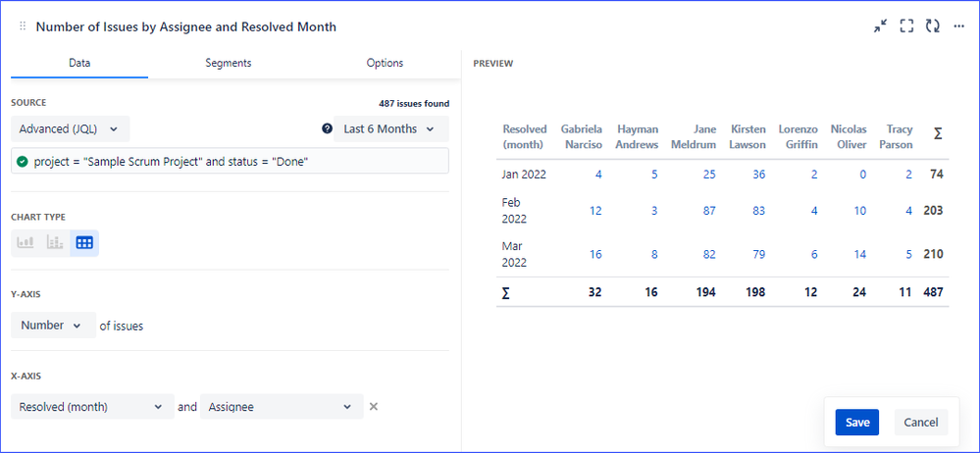Click the Nicolas Oliver column header
The width and height of the screenshot is (980, 453).
[x=849, y=137]
